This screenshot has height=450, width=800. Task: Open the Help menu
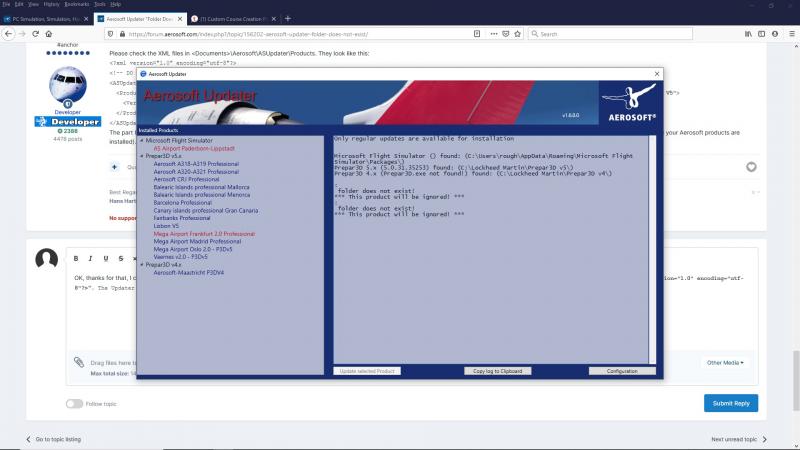point(116,4)
